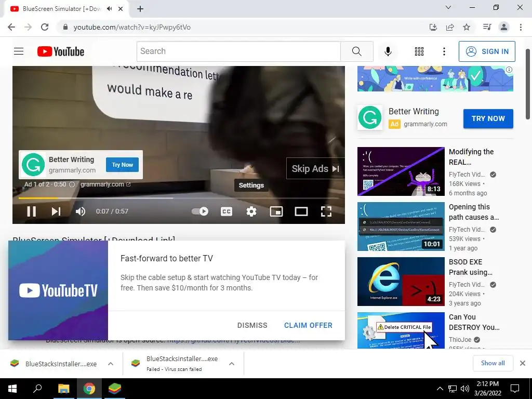Click install app icon in address bar
This screenshot has height=399, width=532.
point(433,27)
